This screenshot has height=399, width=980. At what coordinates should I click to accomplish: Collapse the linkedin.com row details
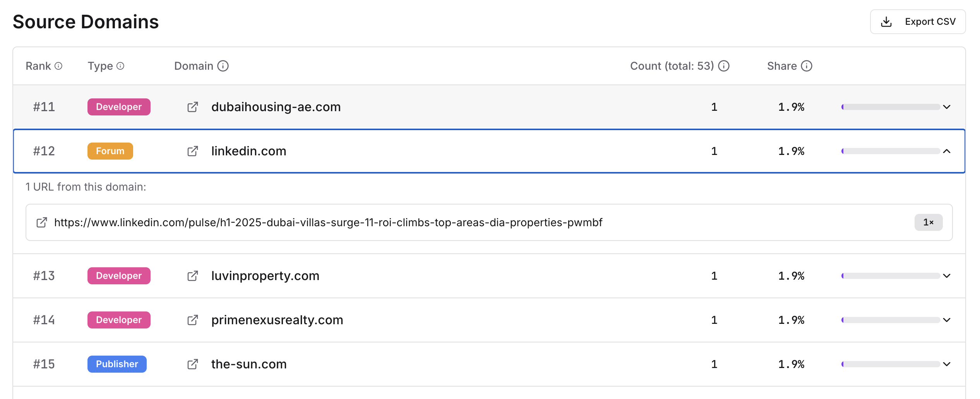(947, 151)
